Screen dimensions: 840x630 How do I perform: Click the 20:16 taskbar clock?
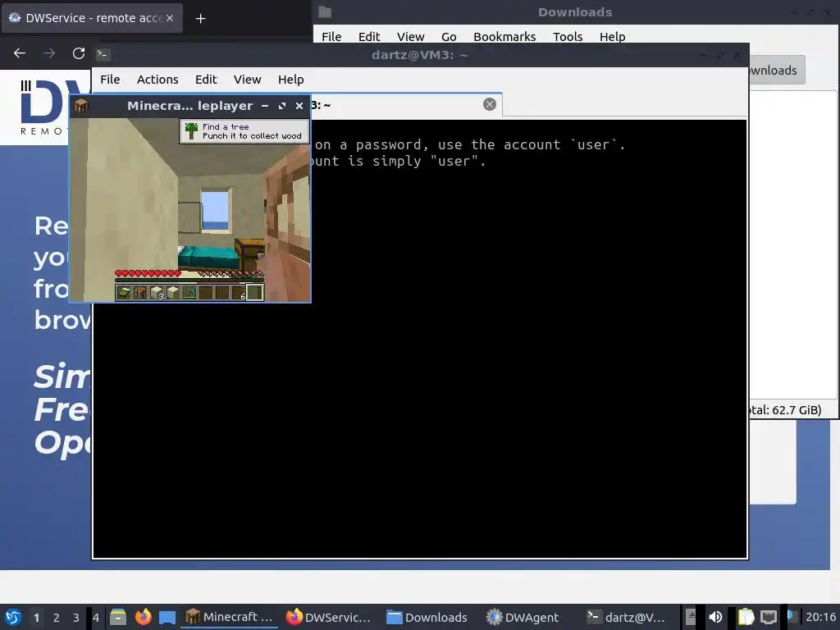pos(820,617)
